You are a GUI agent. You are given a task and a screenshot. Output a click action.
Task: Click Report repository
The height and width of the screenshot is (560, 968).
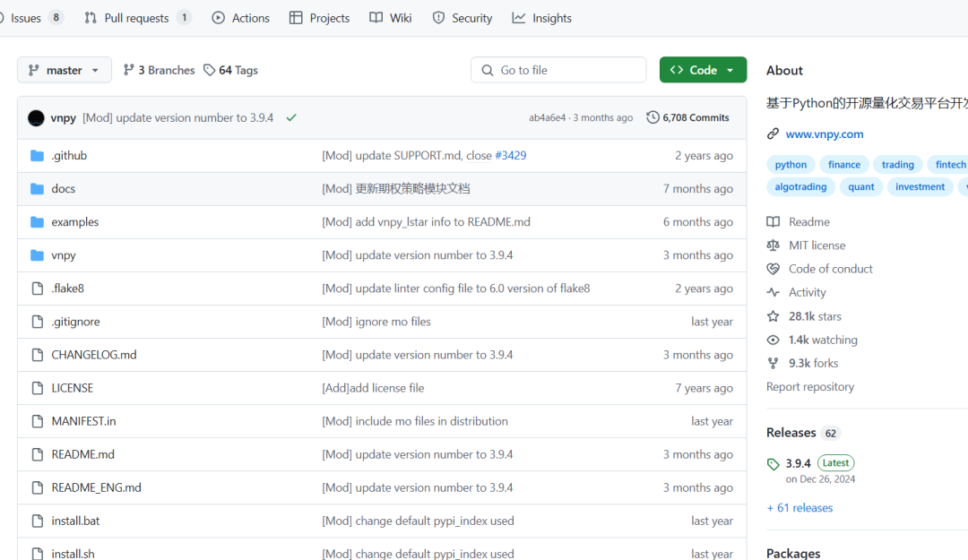click(810, 386)
